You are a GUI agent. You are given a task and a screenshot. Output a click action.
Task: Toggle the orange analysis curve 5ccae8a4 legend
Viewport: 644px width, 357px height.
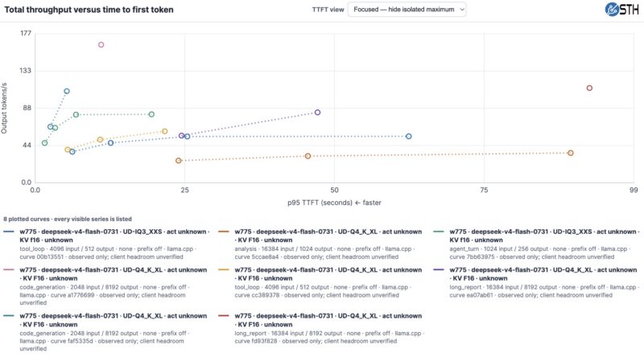tap(323, 244)
